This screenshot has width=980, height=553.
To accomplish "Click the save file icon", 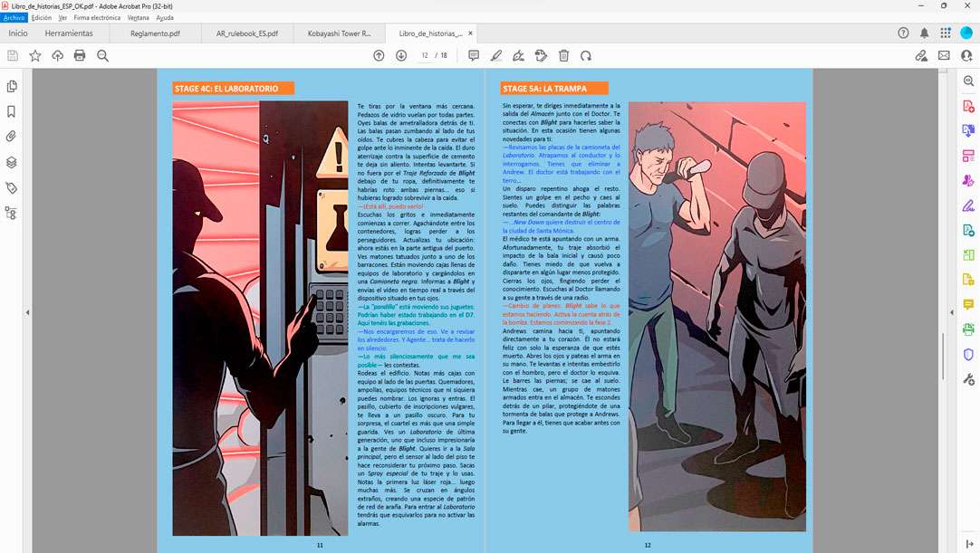I will tap(13, 55).
